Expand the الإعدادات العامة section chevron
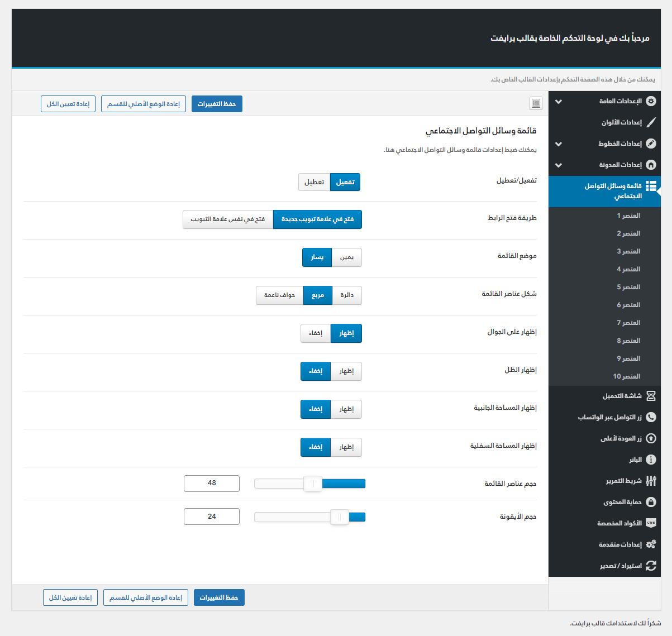Image resolution: width=672 pixels, height=636 pixels. pyautogui.click(x=558, y=102)
